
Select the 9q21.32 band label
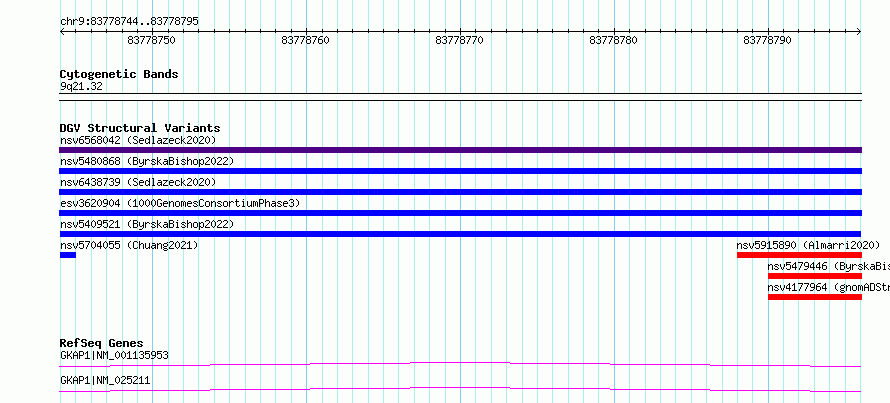click(81, 87)
